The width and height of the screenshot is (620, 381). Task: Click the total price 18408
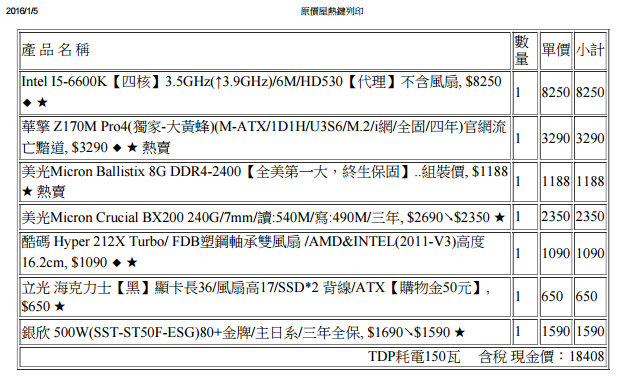click(x=587, y=356)
